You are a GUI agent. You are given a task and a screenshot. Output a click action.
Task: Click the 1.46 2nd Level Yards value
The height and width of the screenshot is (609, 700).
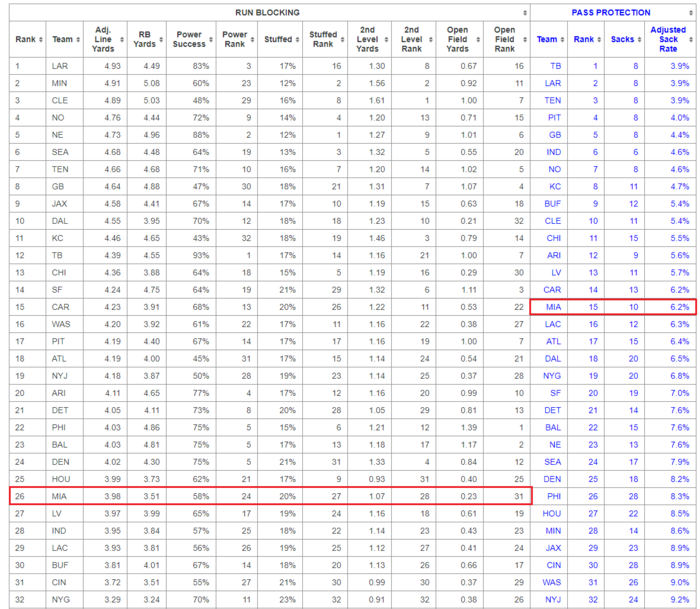(x=377, y=238)
